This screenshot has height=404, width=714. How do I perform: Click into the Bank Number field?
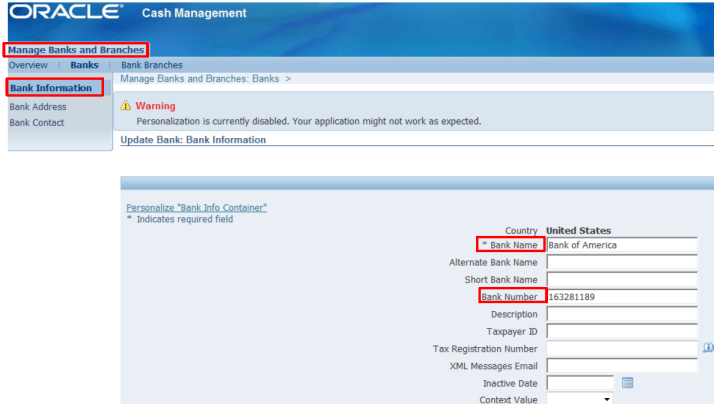[621, 297]
